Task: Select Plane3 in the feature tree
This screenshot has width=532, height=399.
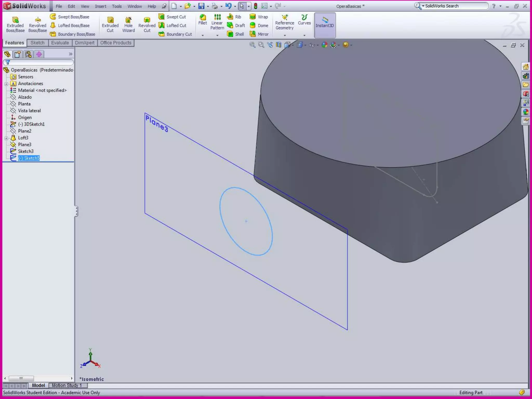Action: pos(25,144)
